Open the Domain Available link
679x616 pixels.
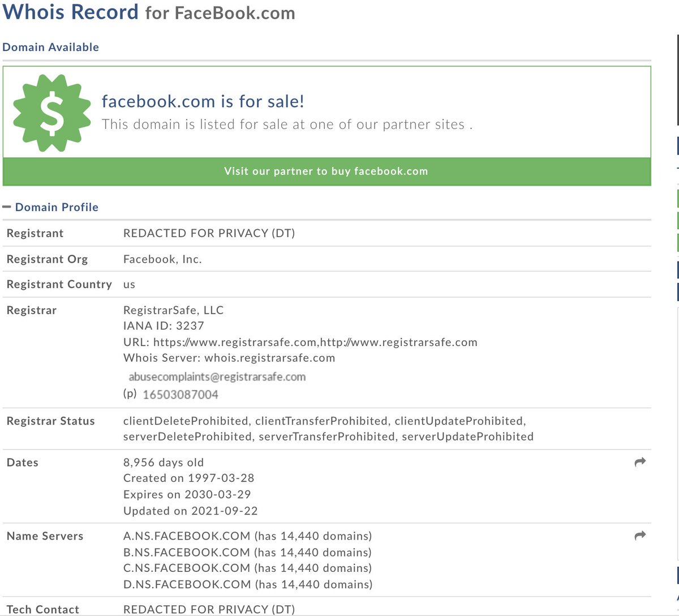pyautogui.click(x=50, y=47)
